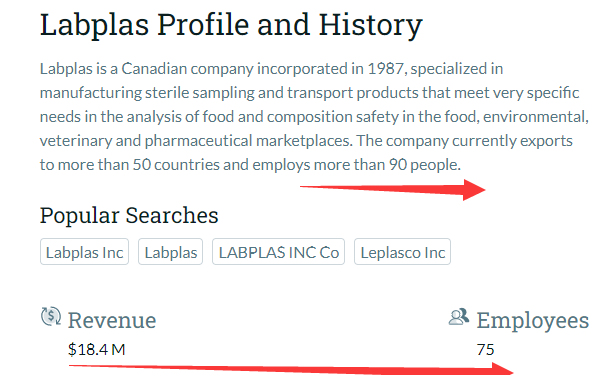Image resolution: width=612 pixels, height=375 pixels.
Task: Click the "Employees" heading label
Action: pos(532,321)
